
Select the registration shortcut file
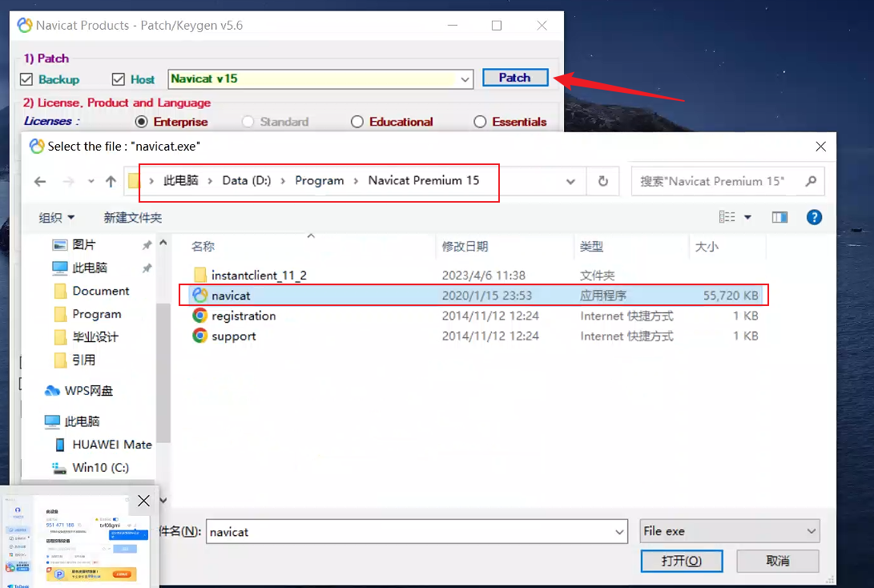coord(244,316)
